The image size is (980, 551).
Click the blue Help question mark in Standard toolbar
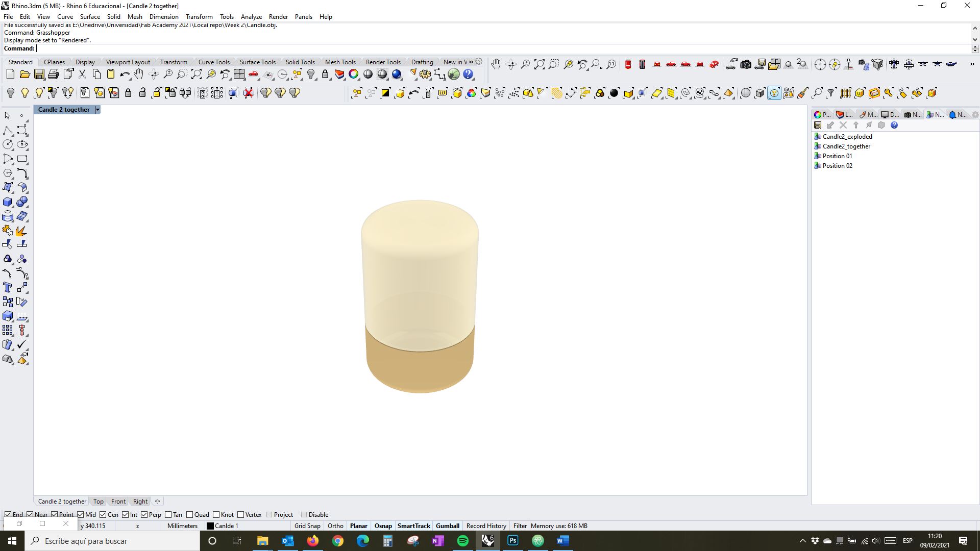(x=468, y=74)
